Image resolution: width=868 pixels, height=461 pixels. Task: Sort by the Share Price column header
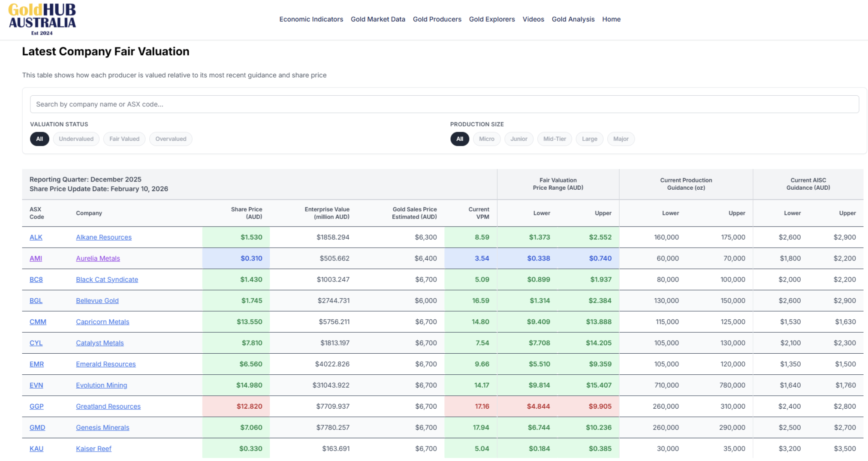(x=246, y=213)
